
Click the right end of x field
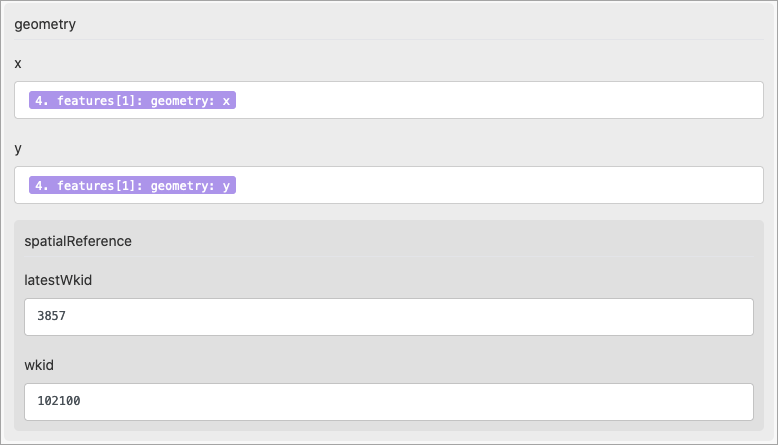click(x=745, y=100)
